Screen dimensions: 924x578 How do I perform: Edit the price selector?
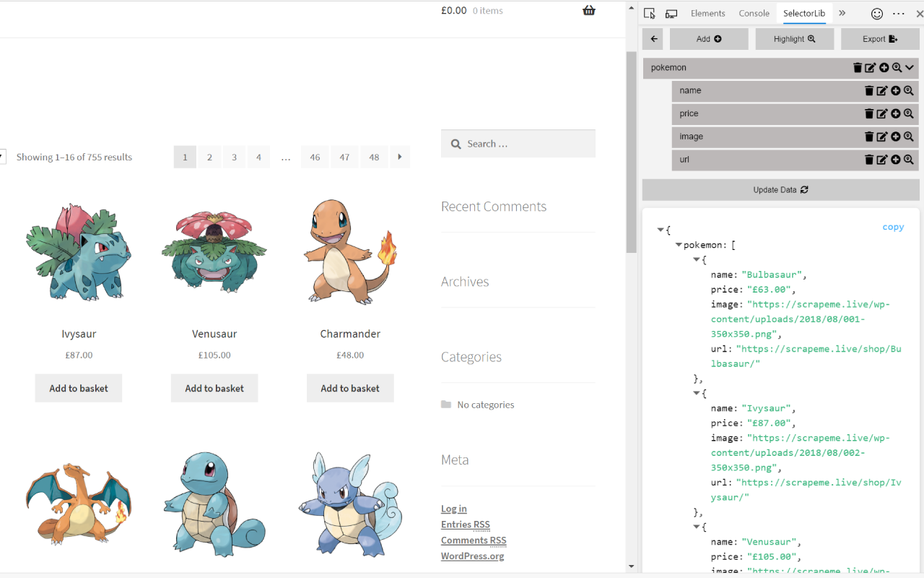coord(882,114)
